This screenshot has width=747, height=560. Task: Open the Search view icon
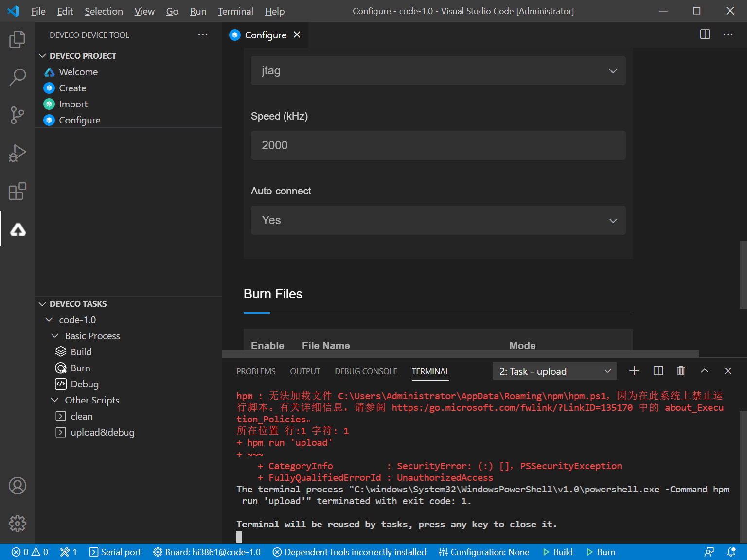[x=18, y=77]
